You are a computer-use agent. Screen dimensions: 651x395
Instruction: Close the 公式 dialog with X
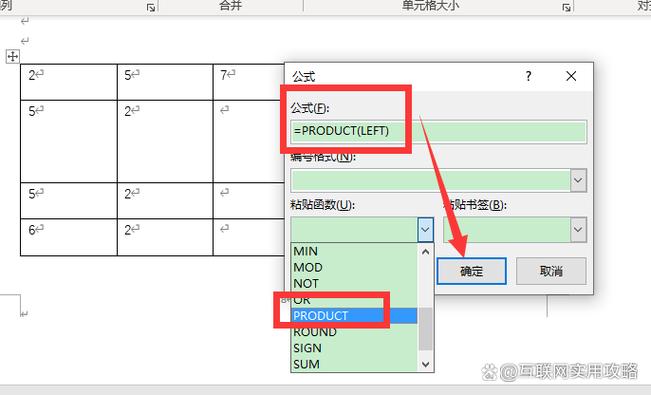(571, 76)
